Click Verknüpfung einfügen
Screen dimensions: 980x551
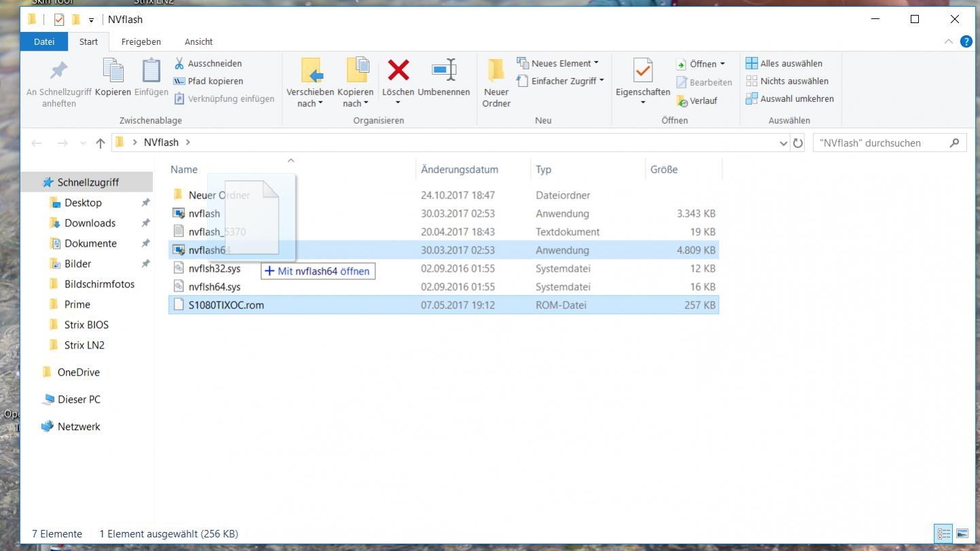coord(224,99)
